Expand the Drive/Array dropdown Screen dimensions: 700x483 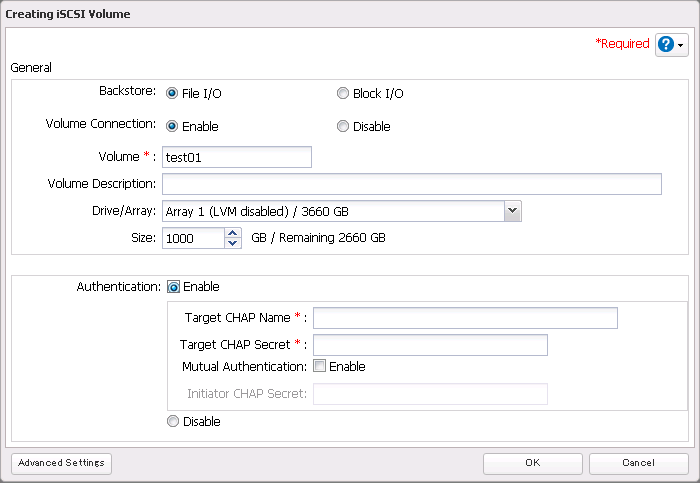pos(512,211)
